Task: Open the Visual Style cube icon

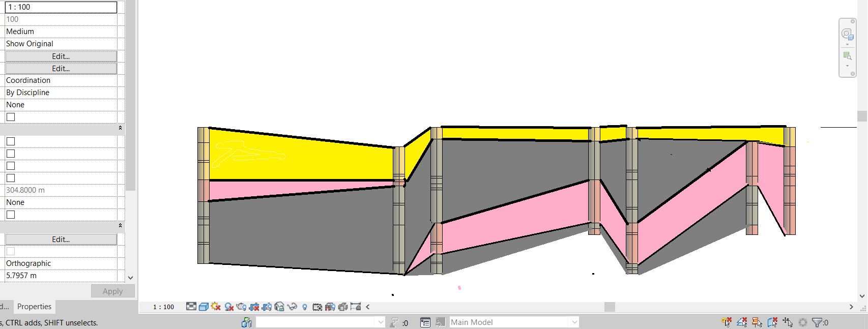Action: (204, 307)
